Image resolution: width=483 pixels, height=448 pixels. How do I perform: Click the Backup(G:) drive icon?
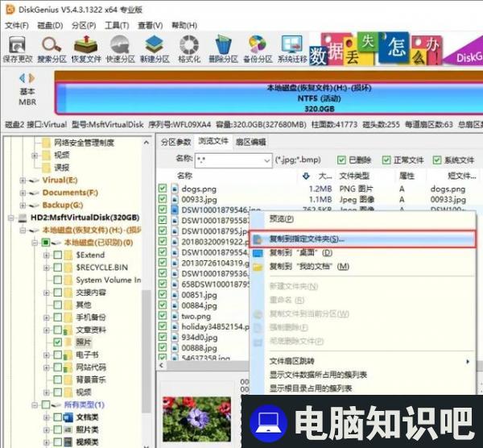click(34, 205)
